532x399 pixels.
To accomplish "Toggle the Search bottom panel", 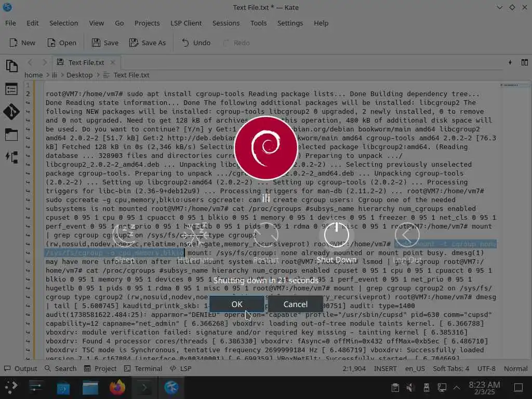I will (x=60, y=368).
